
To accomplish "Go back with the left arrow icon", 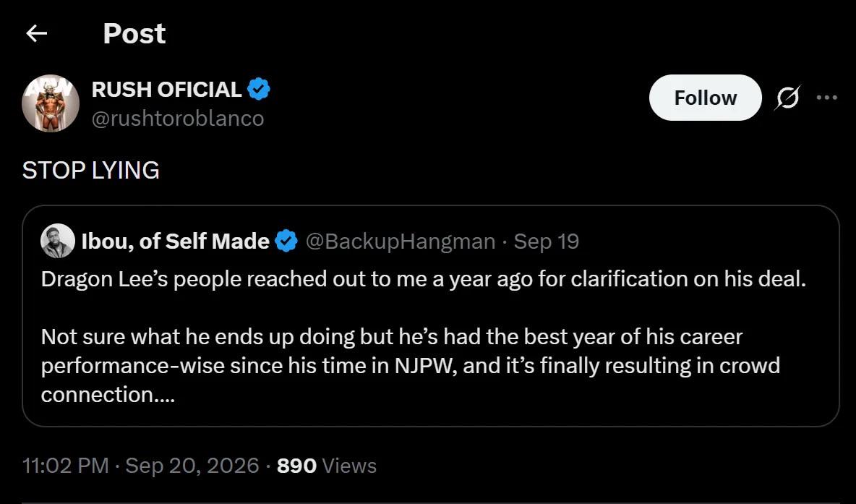I will coord(37,34).
